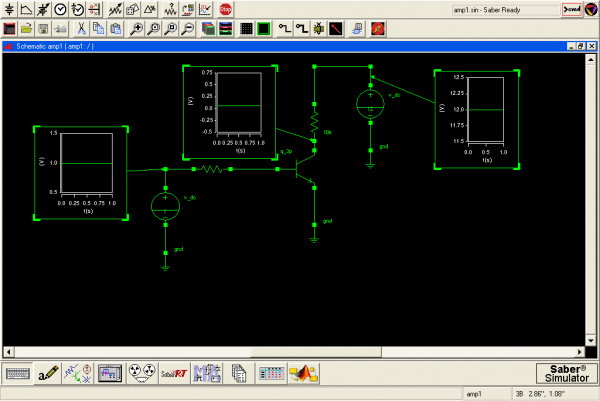Open the yellow folder Open icon

(28, 28)
